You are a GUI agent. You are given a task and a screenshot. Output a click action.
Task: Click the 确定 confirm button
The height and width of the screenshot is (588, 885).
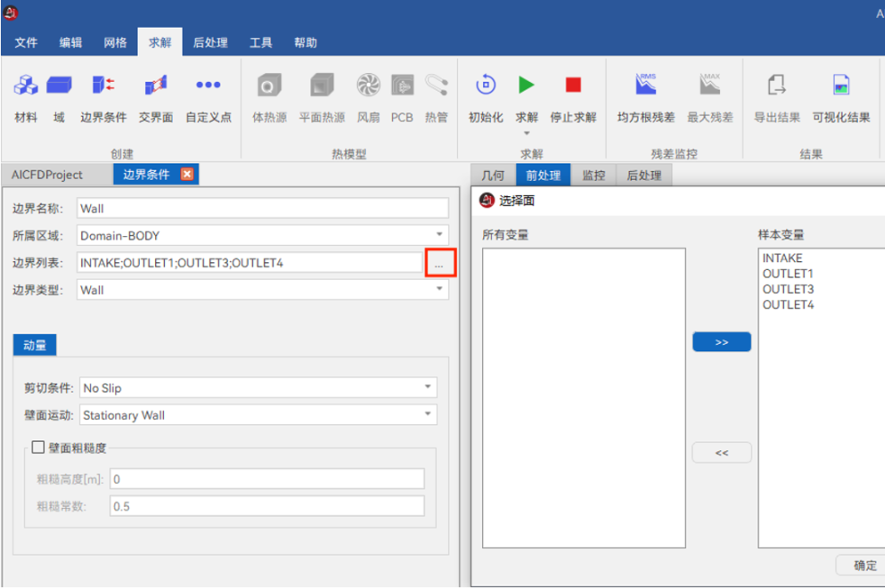(862, 565)
